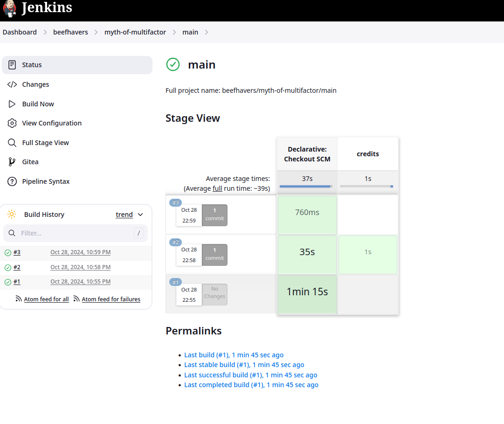Expand the Build History chevron dropdown
This screenshot has height=424, width=504.
coord(140,215)
